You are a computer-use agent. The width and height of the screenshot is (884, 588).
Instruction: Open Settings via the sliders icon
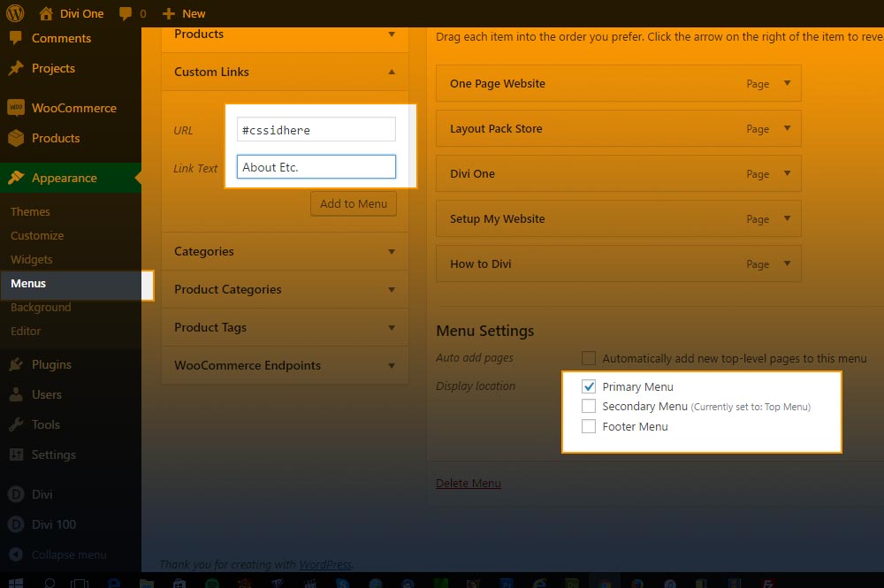[x=16, y=454]
